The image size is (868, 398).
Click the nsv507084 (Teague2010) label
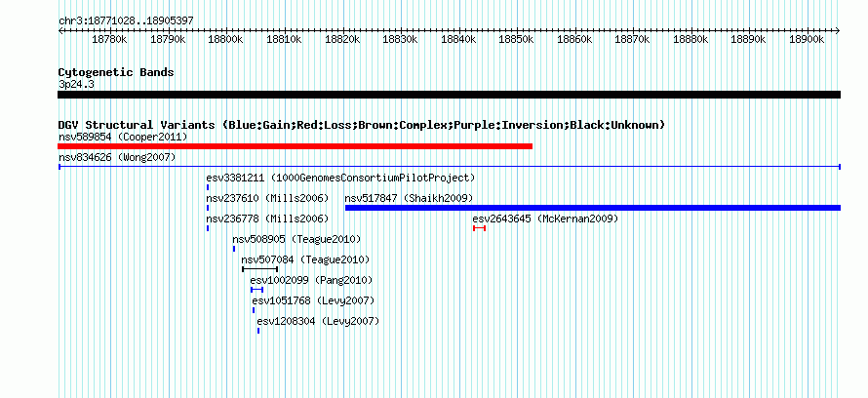click(305, 259)
